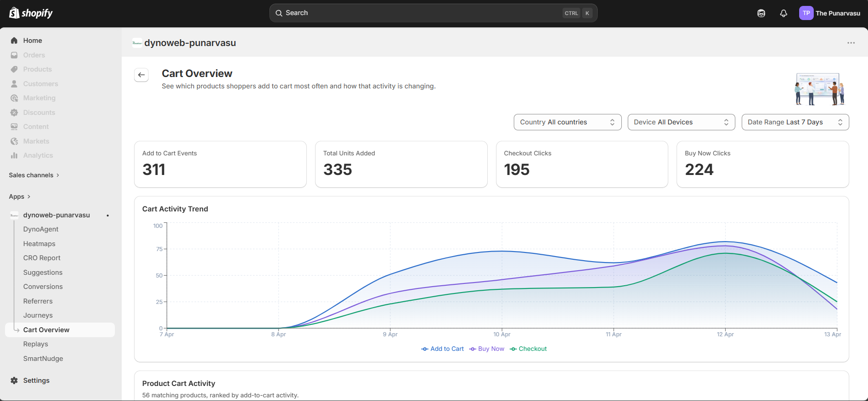Click the Cart Overview illustration image
This screenshot has width=868, height=401.
[820, 89]
